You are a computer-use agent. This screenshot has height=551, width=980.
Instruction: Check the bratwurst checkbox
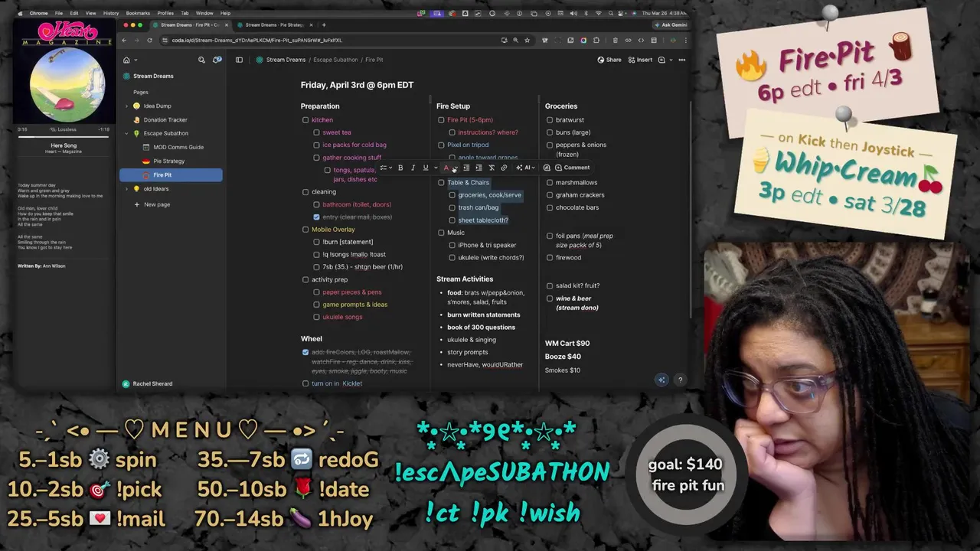tap(550, 120)
